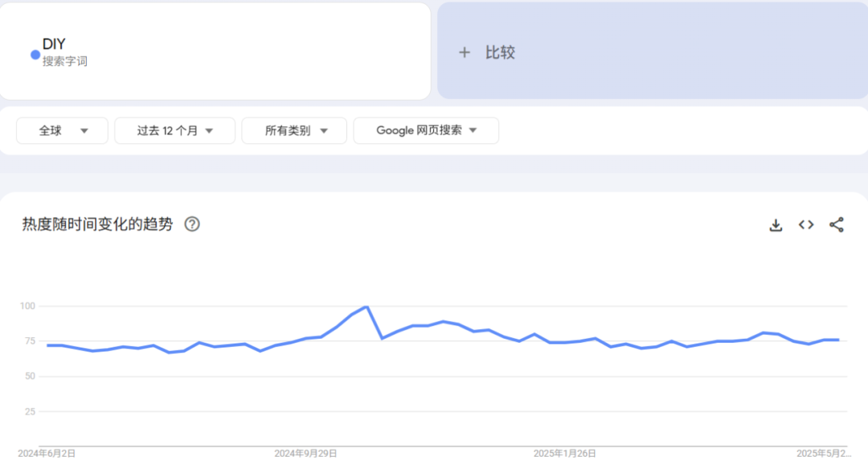This screenshot has width=868, height=469.
Task: Click the blue dot next to DIY
Action: point(35,55)
